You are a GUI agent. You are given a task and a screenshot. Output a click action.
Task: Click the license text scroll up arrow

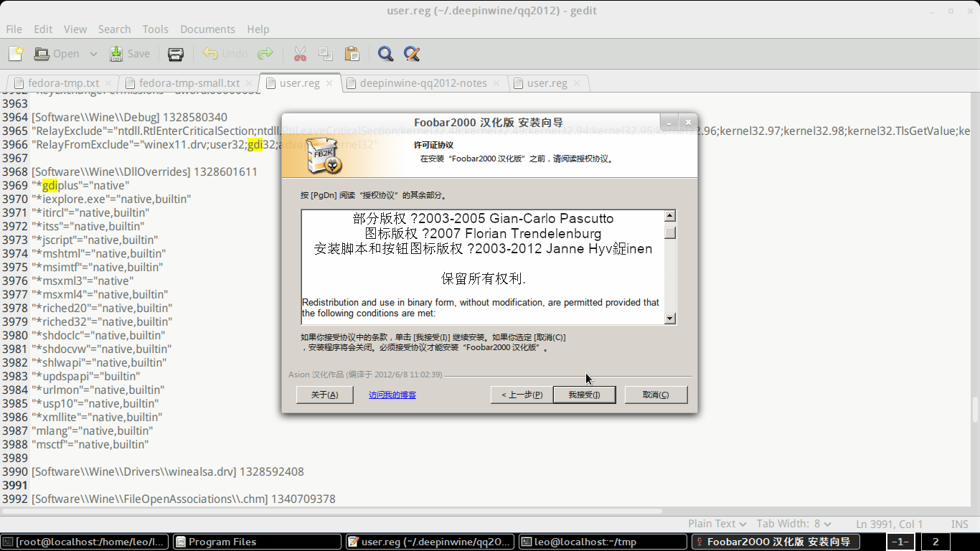point(669,216)
